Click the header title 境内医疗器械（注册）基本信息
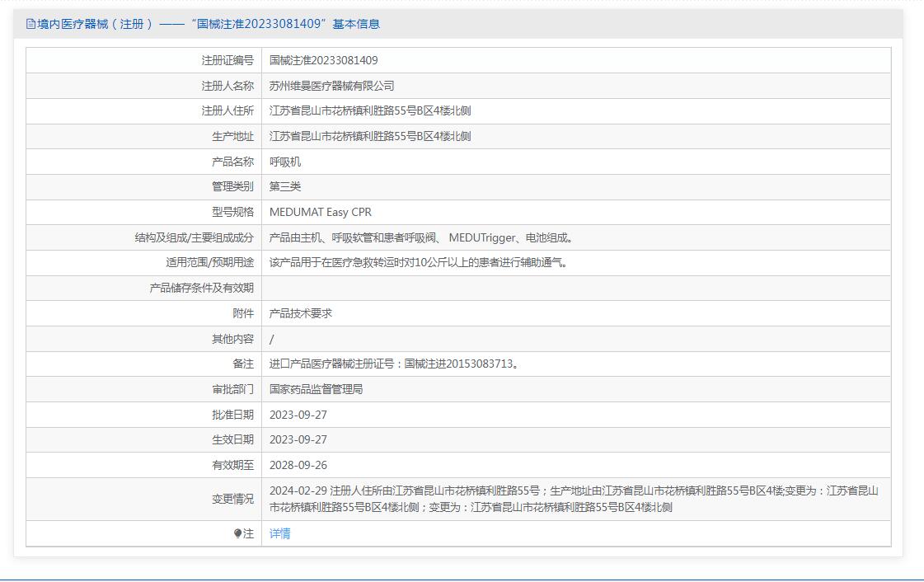Image resolution: width=924 pixels, height=582 pixels. pyautogui.click(x=209, y=24)
